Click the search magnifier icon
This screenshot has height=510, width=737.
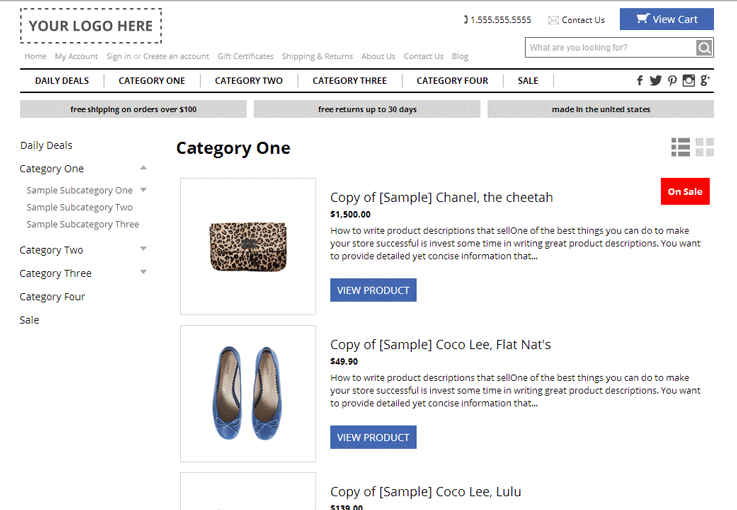[704, 47]
